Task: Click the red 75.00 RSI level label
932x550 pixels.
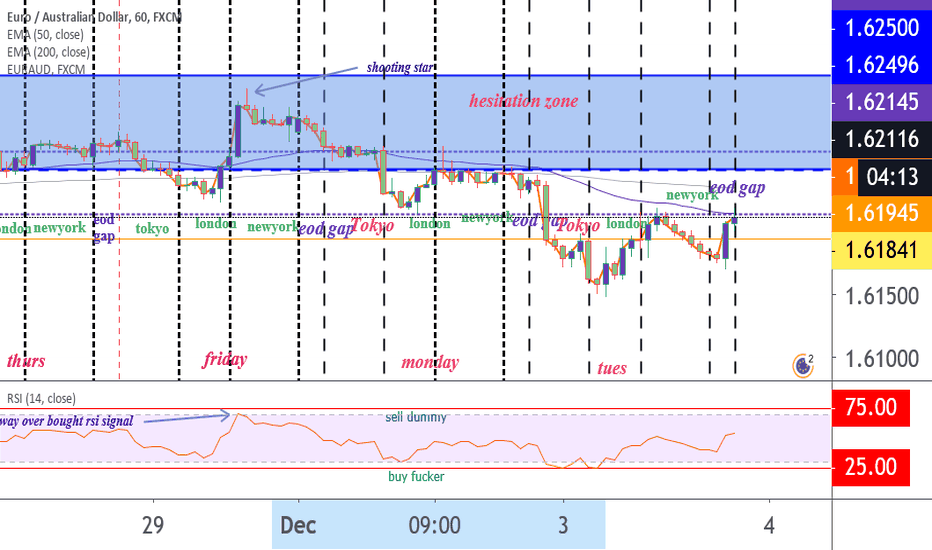Action: click(880, 408)
